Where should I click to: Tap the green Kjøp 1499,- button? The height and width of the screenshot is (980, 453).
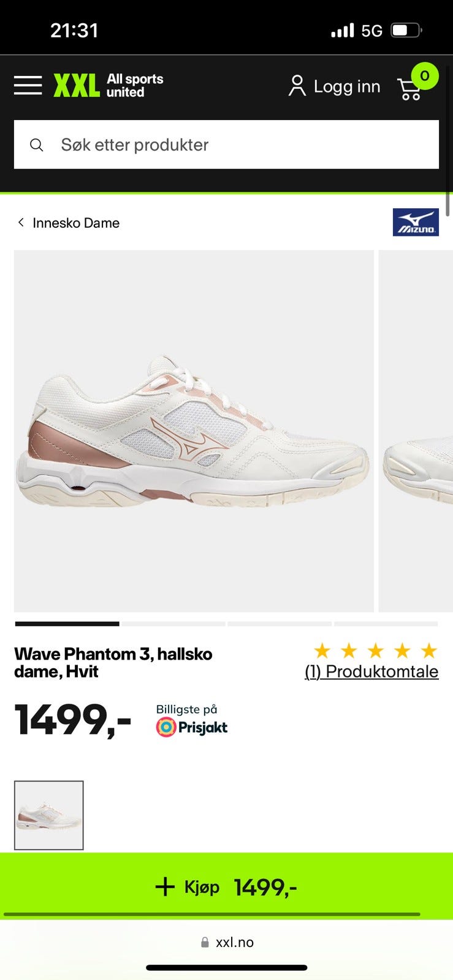tap(226, 886)
